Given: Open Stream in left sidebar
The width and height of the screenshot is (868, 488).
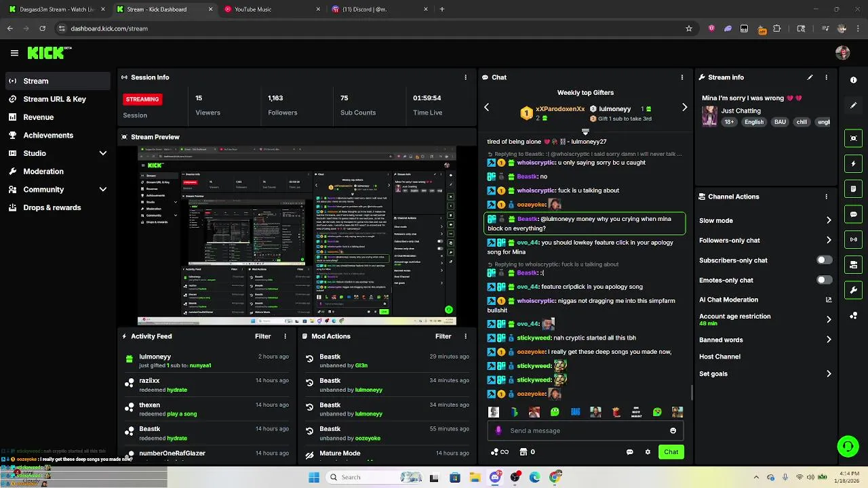Looking at the screenshot, I should point(58,81).
